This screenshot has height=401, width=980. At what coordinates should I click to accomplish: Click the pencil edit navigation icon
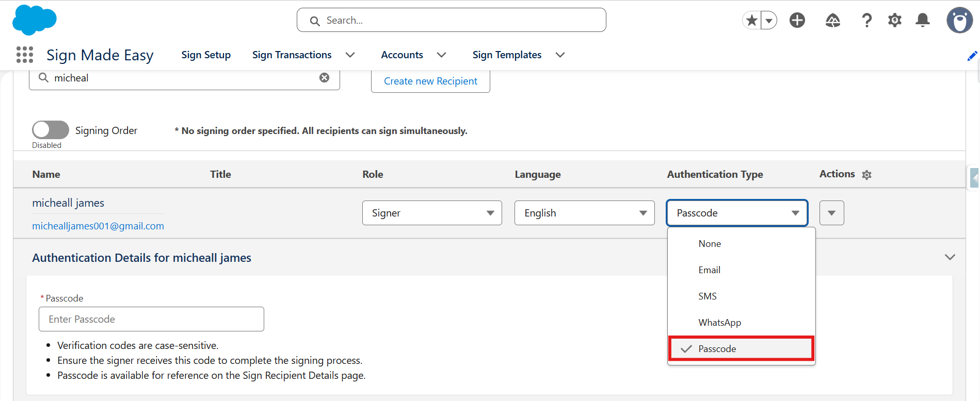click(x=972, y=56)
